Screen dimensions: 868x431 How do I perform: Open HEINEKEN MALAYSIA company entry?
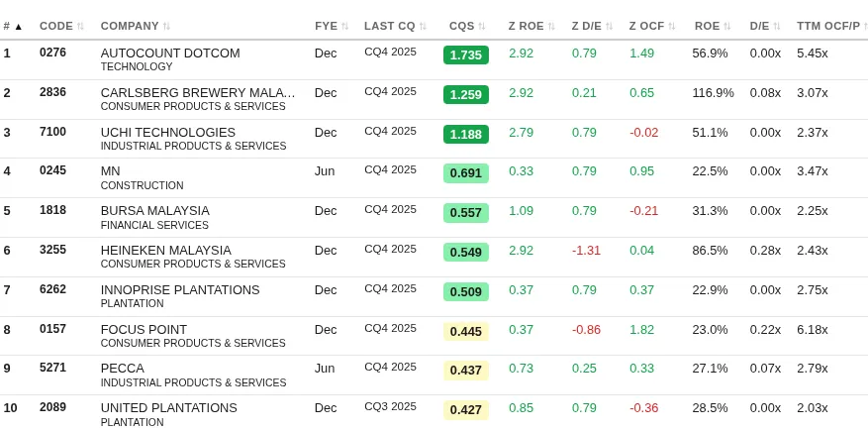(166, 251)
